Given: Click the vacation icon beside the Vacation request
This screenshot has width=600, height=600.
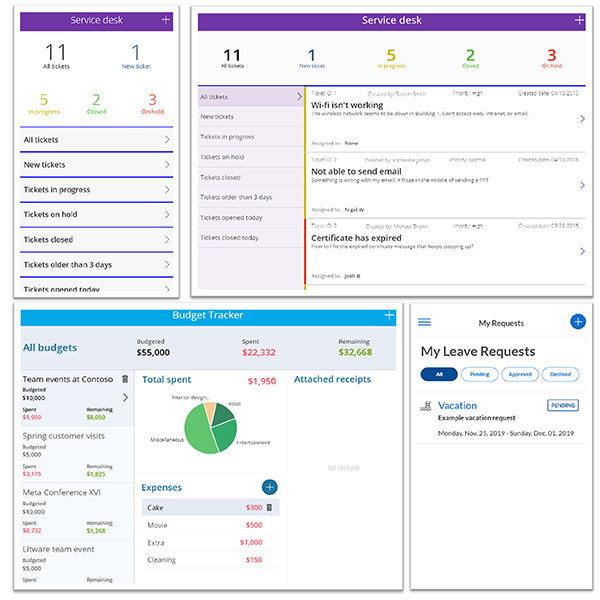Looking at the screenshot, I should coord(426,406).
